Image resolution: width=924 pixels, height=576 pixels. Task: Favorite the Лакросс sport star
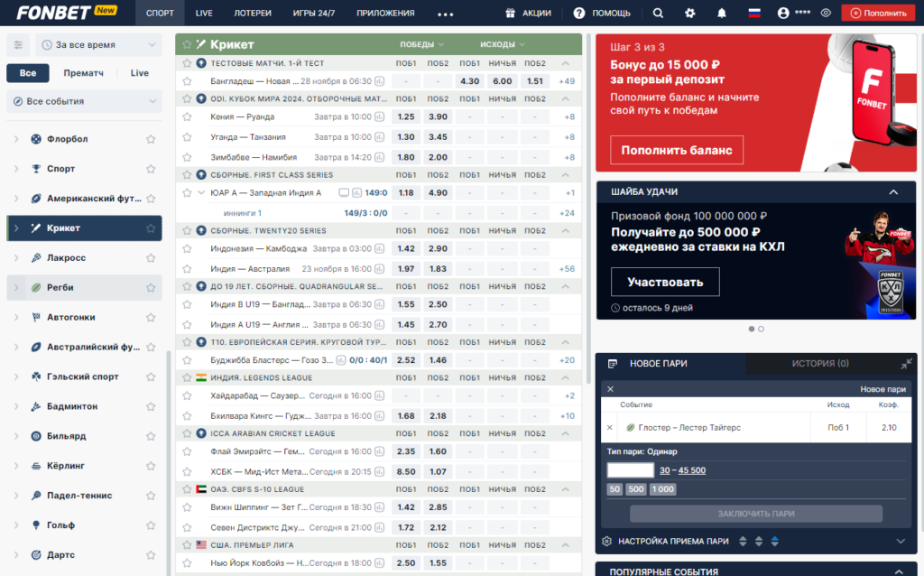151,258
